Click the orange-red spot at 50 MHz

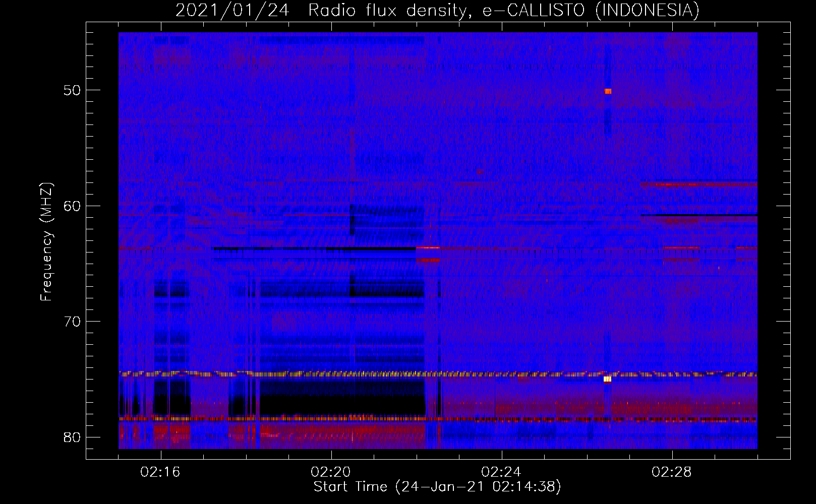point(608,91)
